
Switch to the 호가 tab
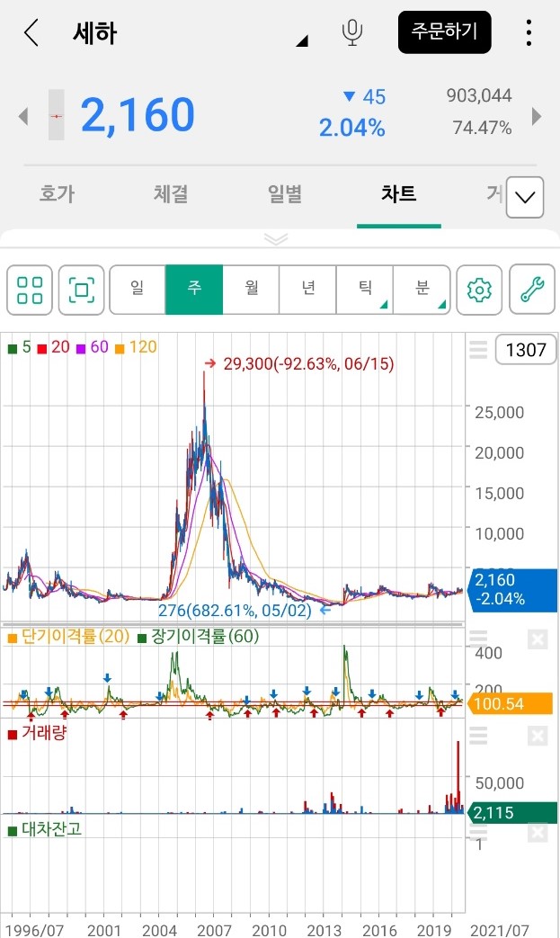click(x=57, y=194)
